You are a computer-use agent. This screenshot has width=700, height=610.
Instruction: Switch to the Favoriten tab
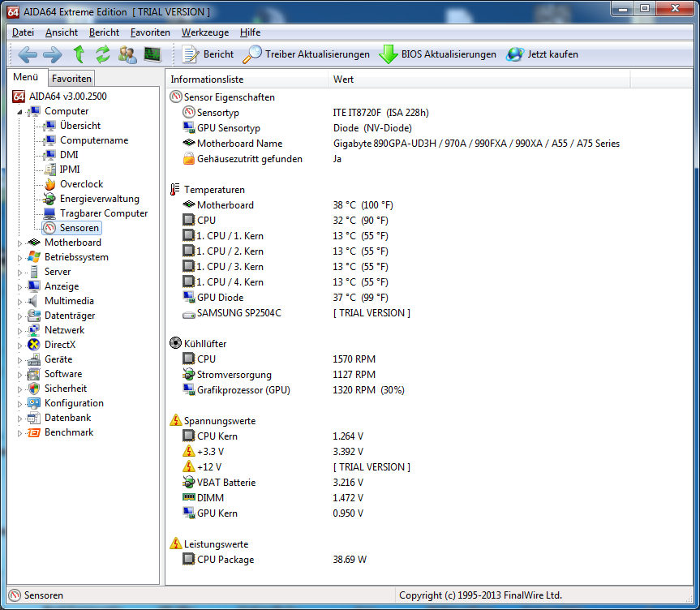coord(71,79)
